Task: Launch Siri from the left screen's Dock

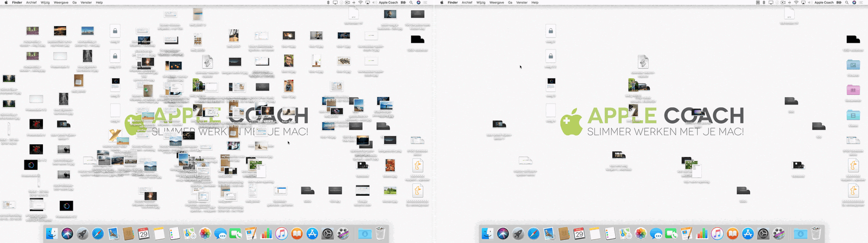Action: [x=67, y=234]
